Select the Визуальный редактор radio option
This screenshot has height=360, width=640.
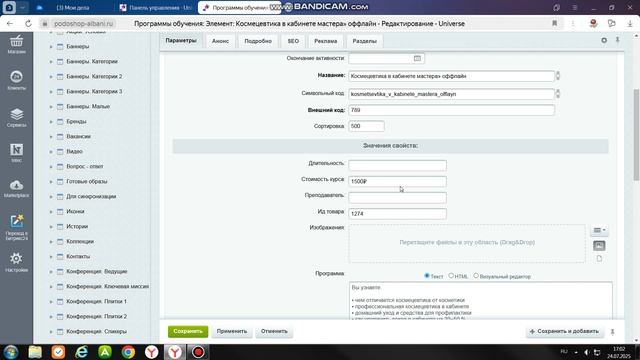[476, 276]
